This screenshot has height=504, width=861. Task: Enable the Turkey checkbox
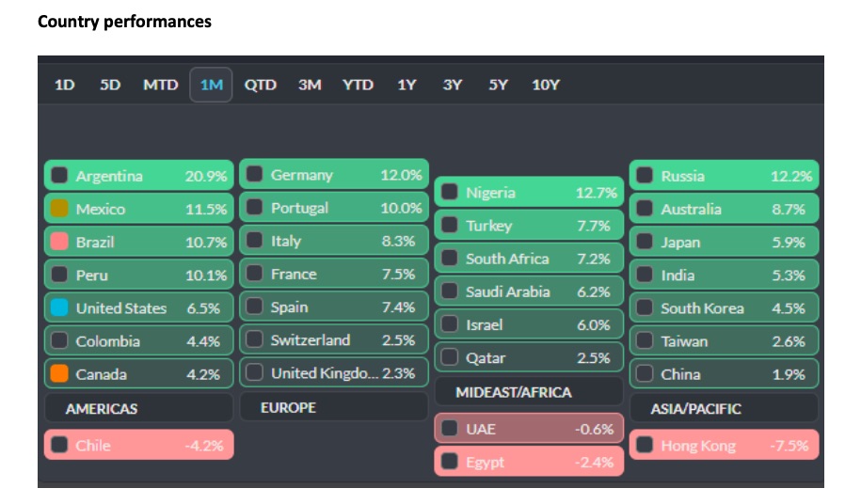click(450, 225)
